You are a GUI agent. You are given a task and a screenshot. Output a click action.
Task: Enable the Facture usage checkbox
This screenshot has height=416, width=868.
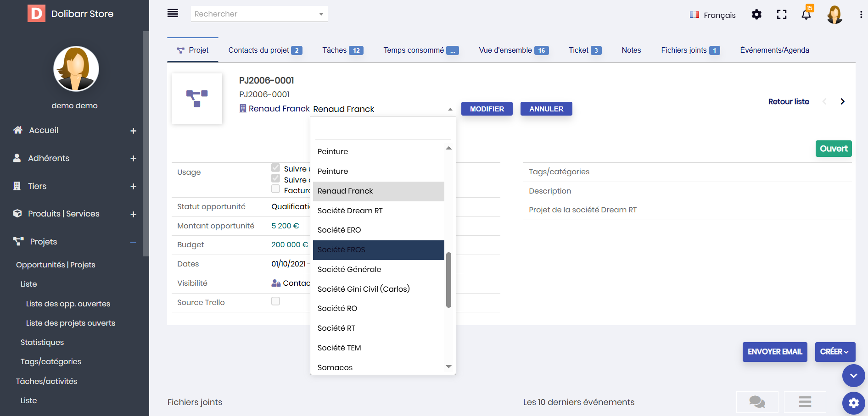click(275, 189)
